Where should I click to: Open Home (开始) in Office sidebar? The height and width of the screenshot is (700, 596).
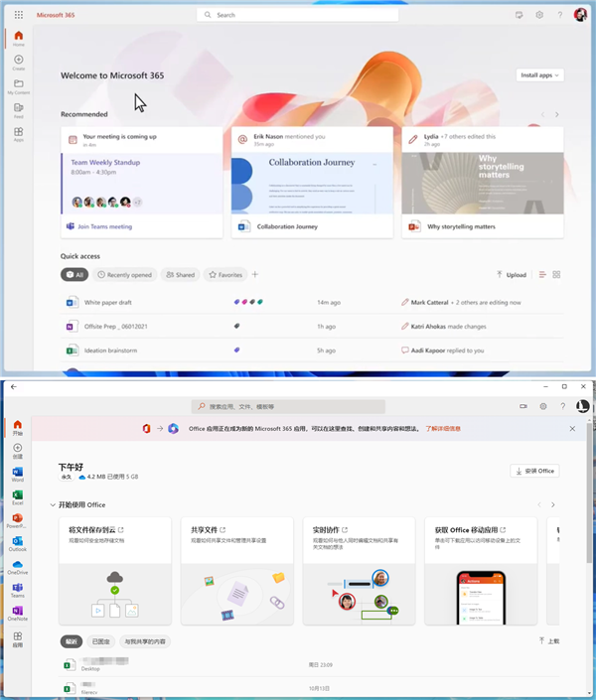tap(18, 428)
